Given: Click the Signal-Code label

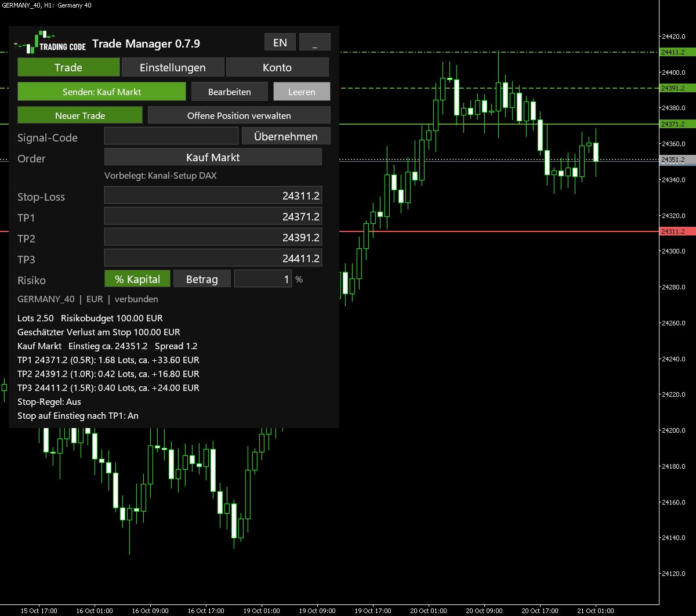Looking at the screenshot, I should pos(48,138).
